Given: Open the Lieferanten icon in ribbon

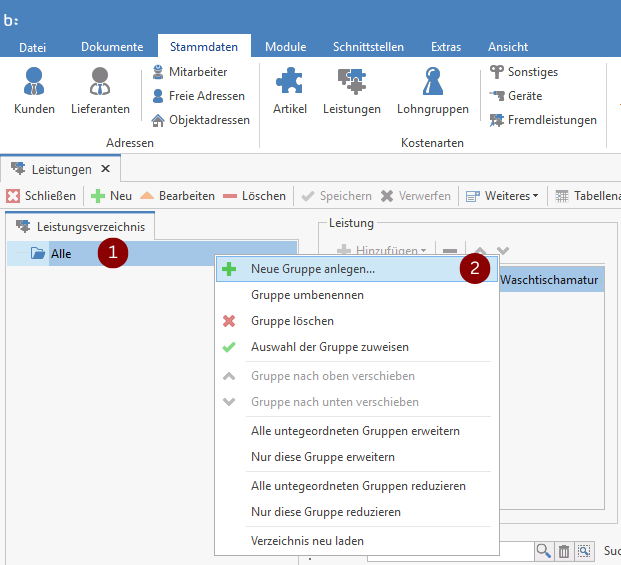Looking at the screenshot, I should tap(100, 89).
